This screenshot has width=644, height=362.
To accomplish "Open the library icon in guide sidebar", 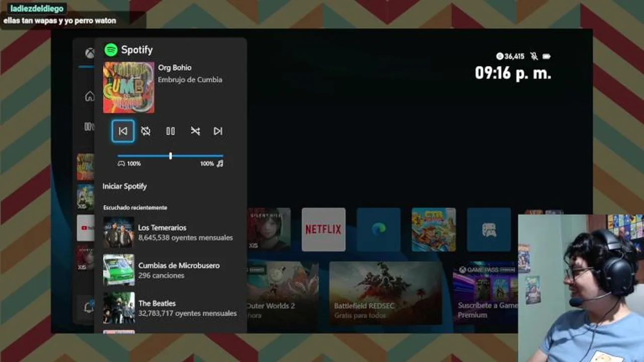I will [89, 126].
